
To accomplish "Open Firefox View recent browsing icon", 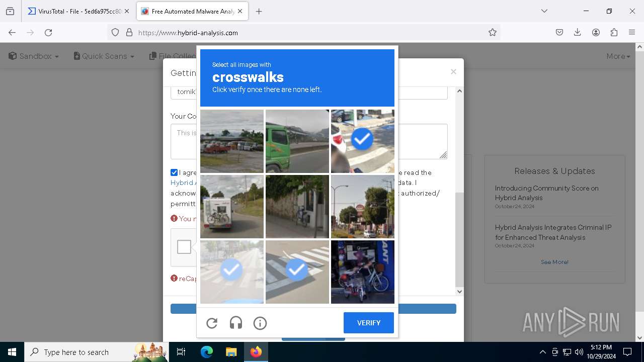I will click(x=10, y=11).
